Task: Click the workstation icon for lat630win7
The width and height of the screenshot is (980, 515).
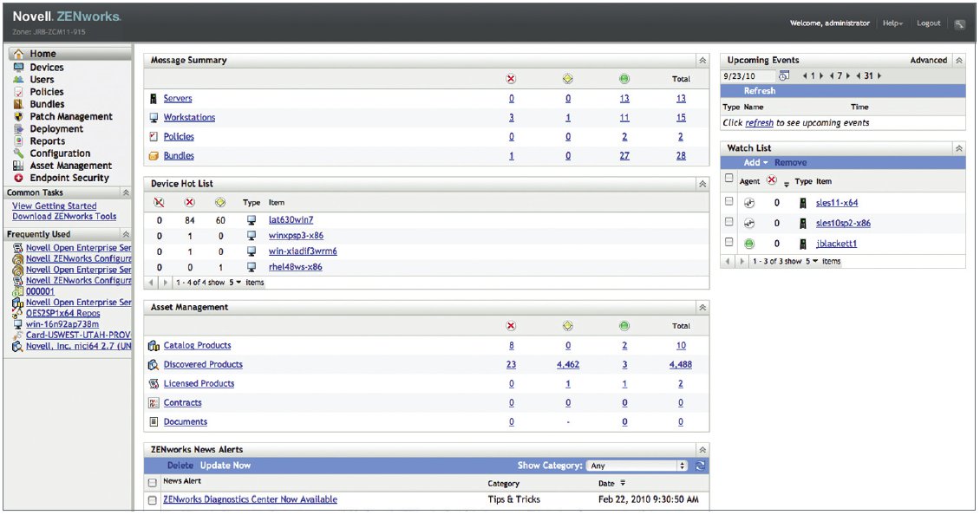Action: pyautogui.click(x=252, y=220)
